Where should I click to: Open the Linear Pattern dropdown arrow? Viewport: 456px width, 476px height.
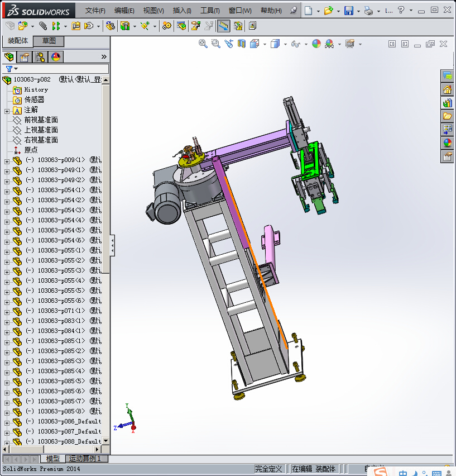tap(65, 26)
